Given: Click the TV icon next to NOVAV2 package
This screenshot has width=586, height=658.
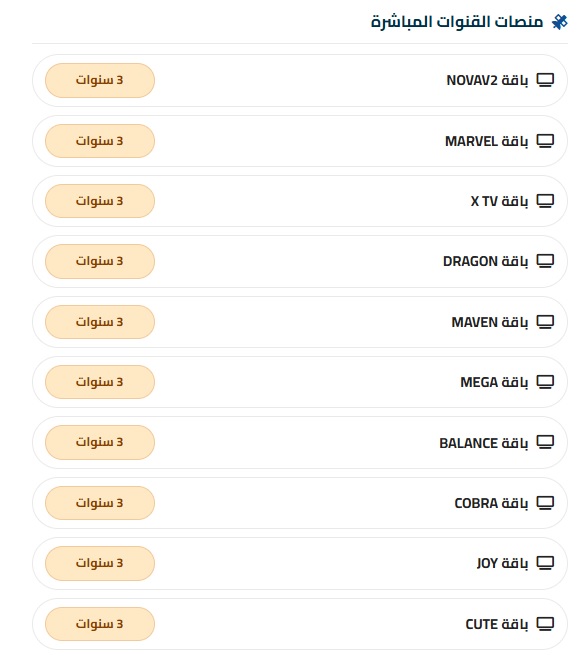Looking at the screenshot, I should pyautogui.click(x=545, y=80).
